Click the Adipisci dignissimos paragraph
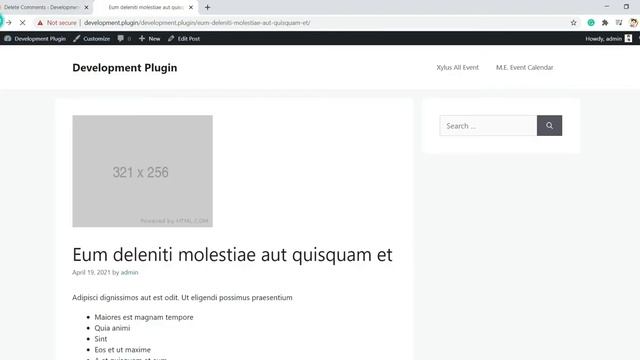 pos(182,298)
